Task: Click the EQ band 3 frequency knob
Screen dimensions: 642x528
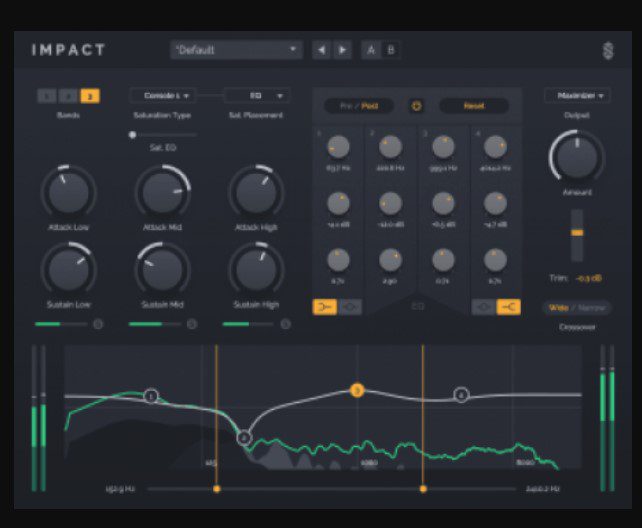Action: (443, 147)
